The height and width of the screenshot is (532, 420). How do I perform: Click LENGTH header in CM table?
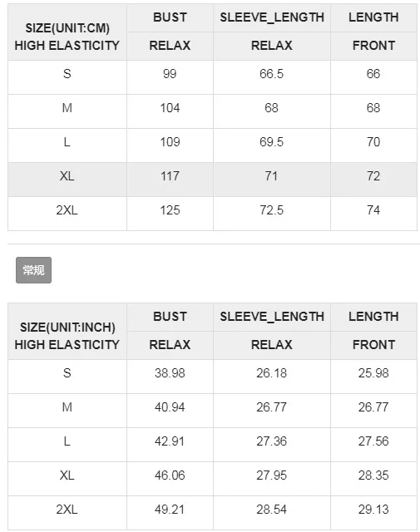click(x=373, y=17)
